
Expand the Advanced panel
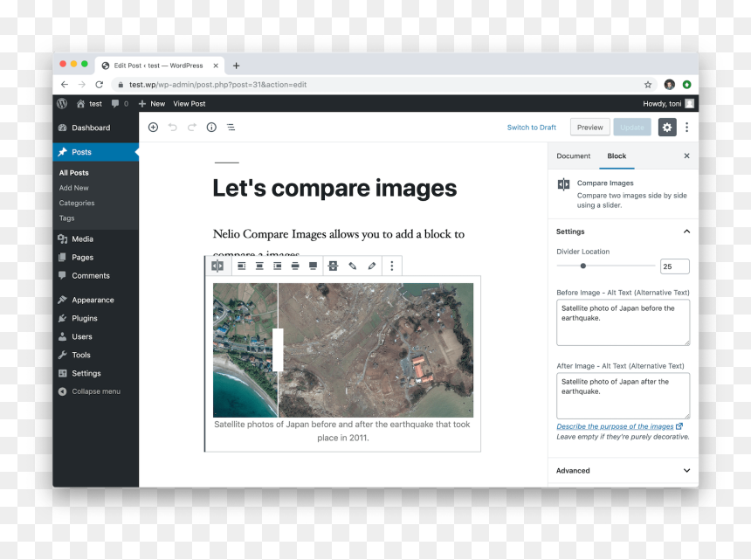point(624,470)
